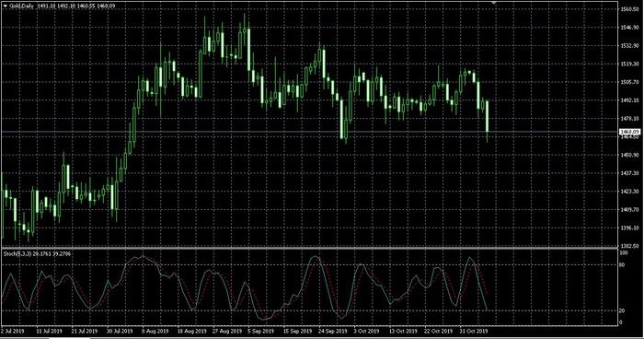Click the highlighted current price label 1468.09

(629, 132)
